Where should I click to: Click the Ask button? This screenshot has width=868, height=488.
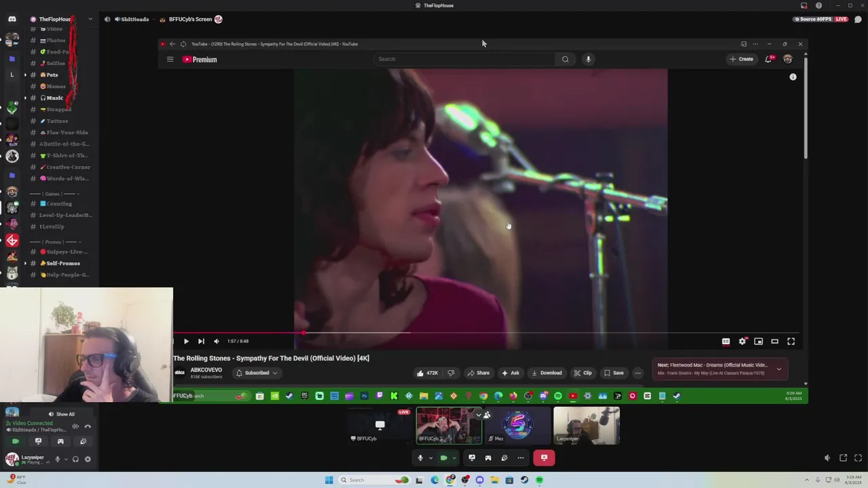(510, 373)
